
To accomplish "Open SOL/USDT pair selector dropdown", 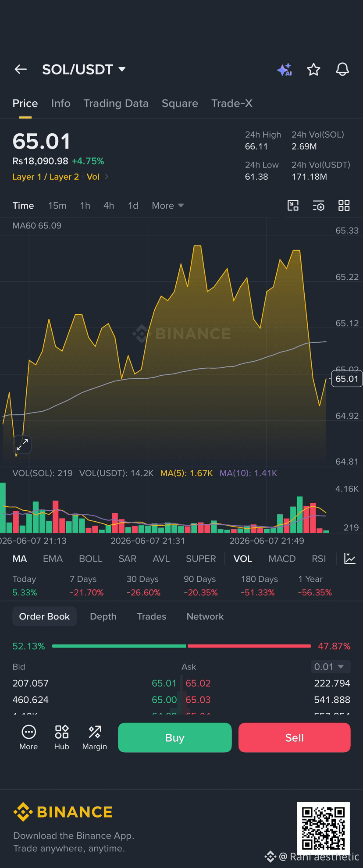I will click(84, 69).
